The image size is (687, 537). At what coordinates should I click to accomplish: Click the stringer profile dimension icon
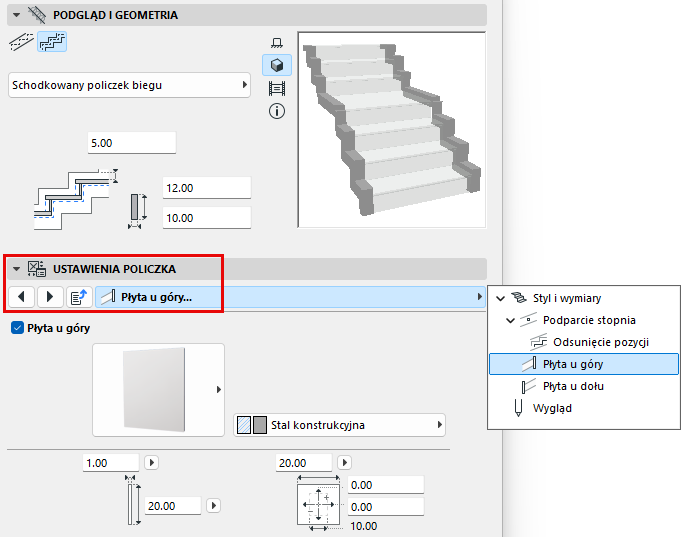(x=137, y=211)
